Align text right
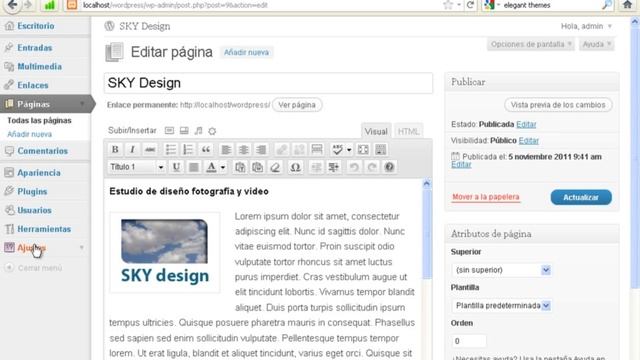Screen dimensions: 640x360 coord(261,149)
